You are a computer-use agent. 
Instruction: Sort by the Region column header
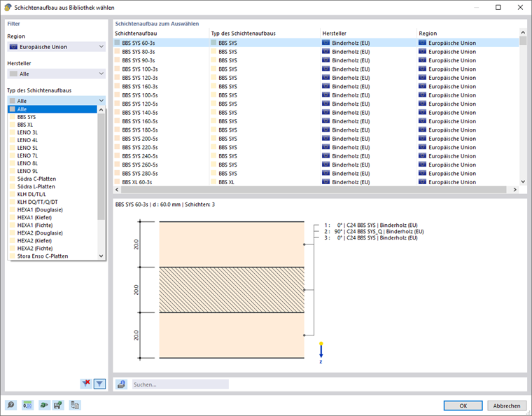tap(468, 33)
